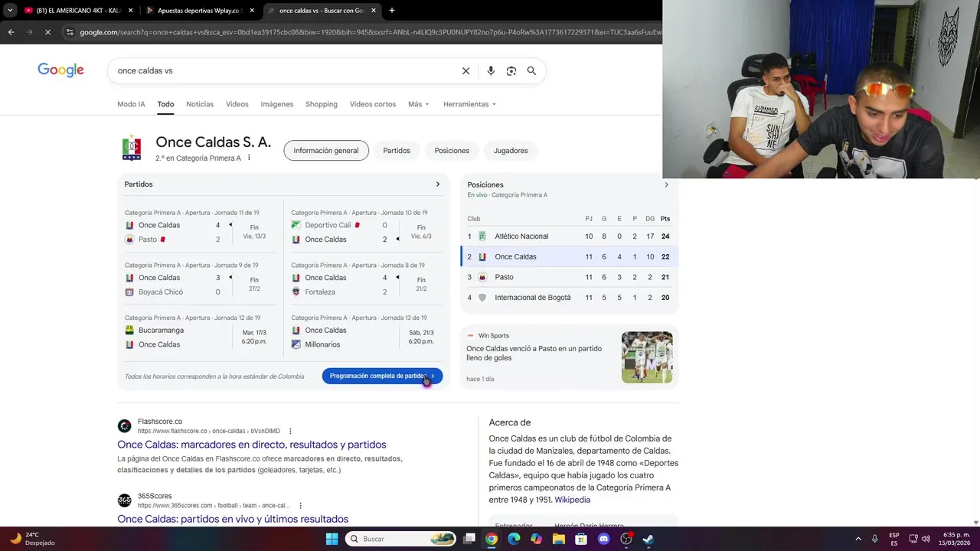This screenshot has width=980, height=551.
Task: Open the Wikipedia link in Acerca de
Action: pos(573,500)
